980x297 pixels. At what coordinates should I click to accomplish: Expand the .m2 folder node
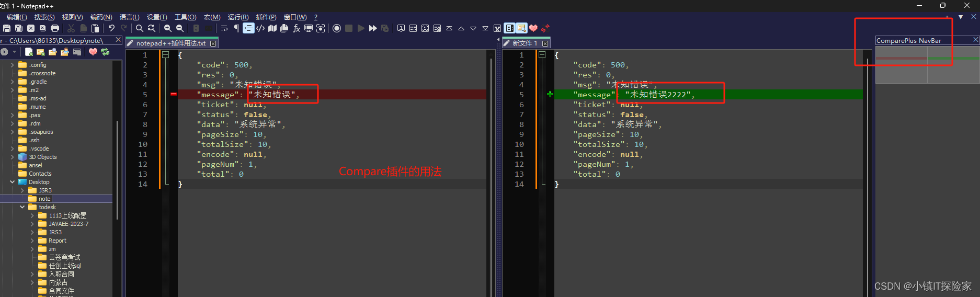click(x=12, y=90)
